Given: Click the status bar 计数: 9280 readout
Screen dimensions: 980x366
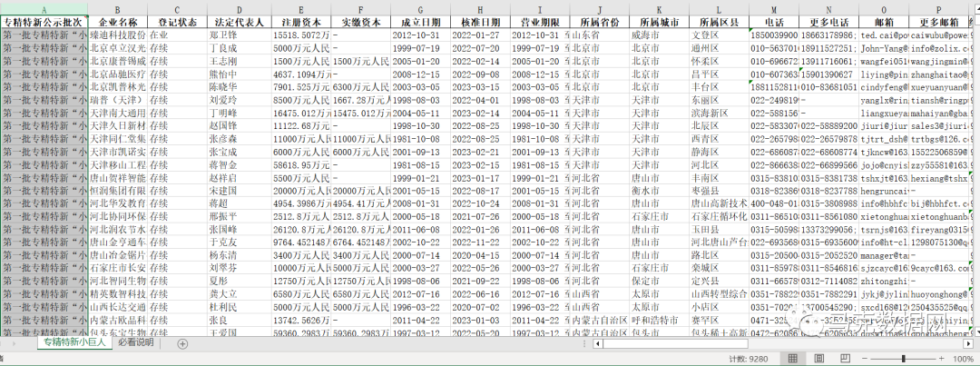Looking at the screenshot, I should (x=748, y=359).
